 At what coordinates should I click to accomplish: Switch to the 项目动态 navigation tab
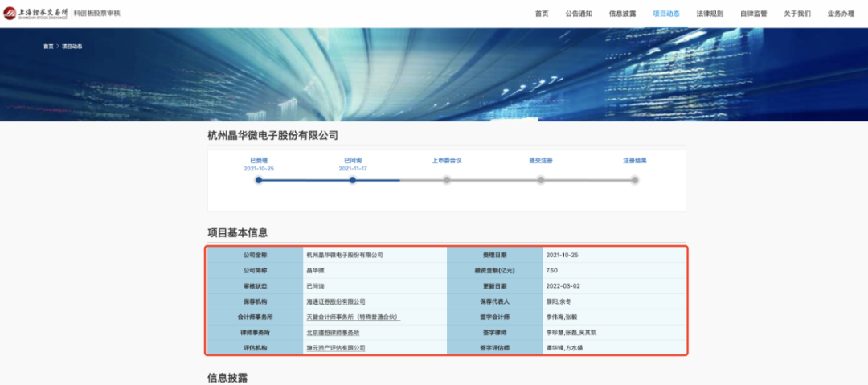tap(665, 14)
